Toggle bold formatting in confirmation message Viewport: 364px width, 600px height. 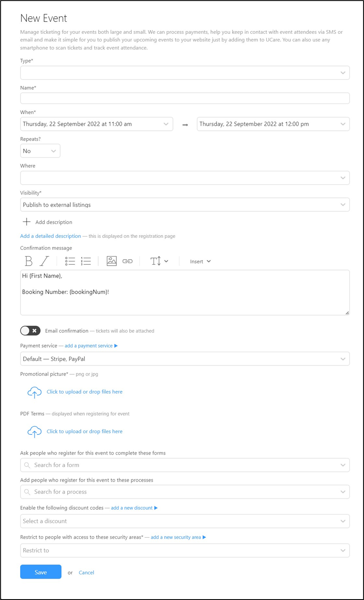pyautogui.click(x=29, y=261)
